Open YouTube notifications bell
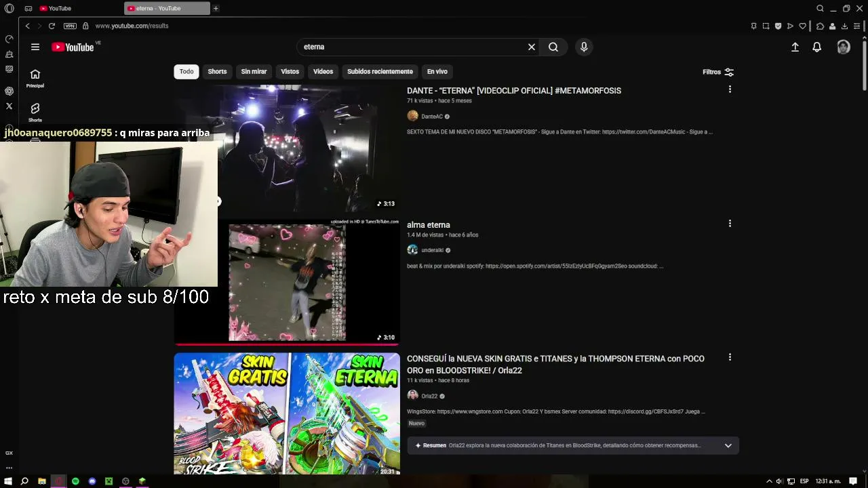The image size is (868, 488). coord(817,47)
